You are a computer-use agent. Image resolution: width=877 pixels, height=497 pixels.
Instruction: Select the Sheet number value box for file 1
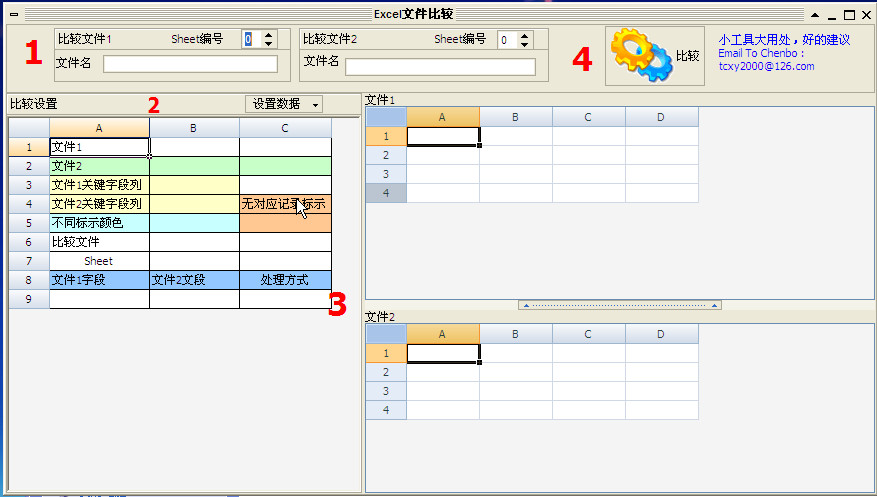click(252, 39)
